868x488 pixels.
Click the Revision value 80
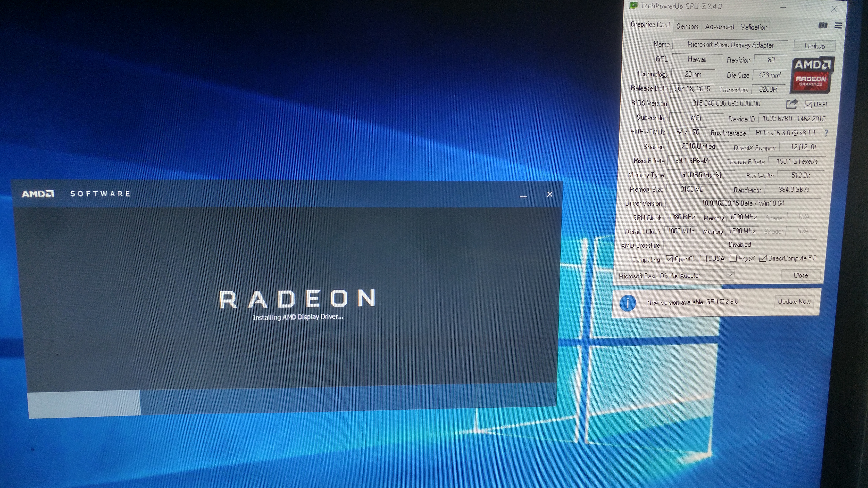coord(771,60)
